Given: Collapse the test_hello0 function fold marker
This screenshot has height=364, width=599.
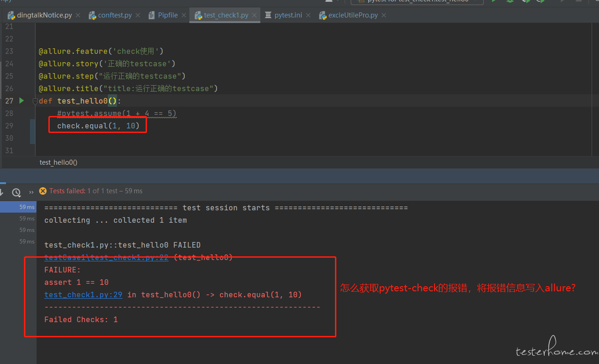Looking at the screenshot, I should 35,101.
